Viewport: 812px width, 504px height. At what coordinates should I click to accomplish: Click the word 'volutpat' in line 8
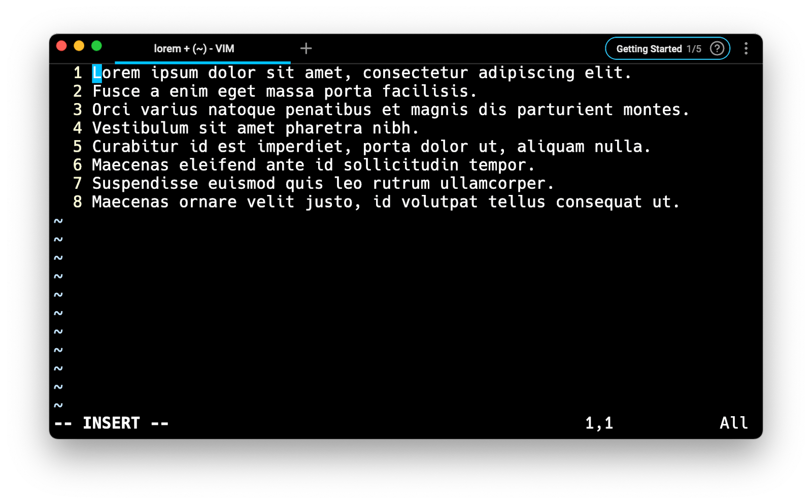(439, 202)
